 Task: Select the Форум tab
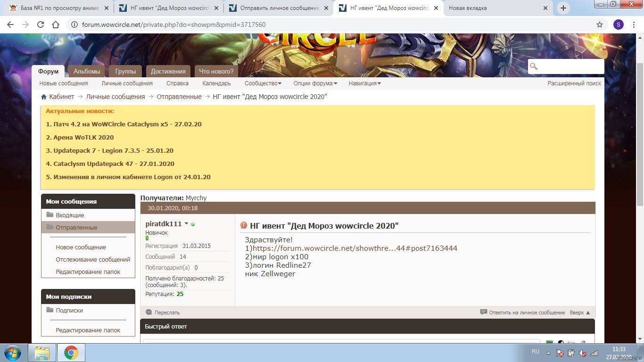click(x=48, y=71)
